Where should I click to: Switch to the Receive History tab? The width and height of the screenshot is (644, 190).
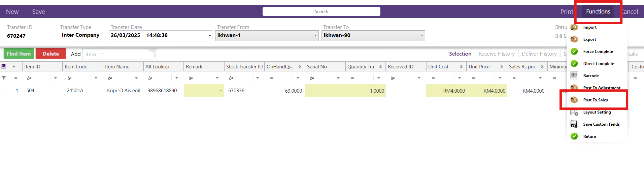tap(496, 54)
